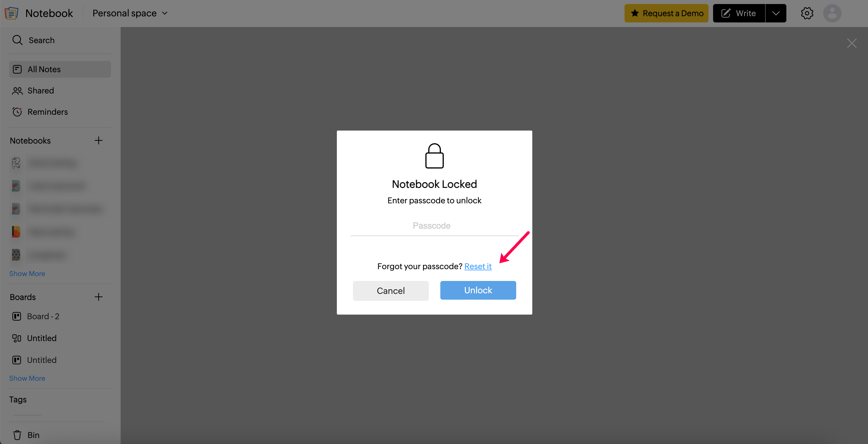The height and width of the screenshot is (444, 868).
Task: Click the Notebook app logo icon
Action: [x=11, y=13]
